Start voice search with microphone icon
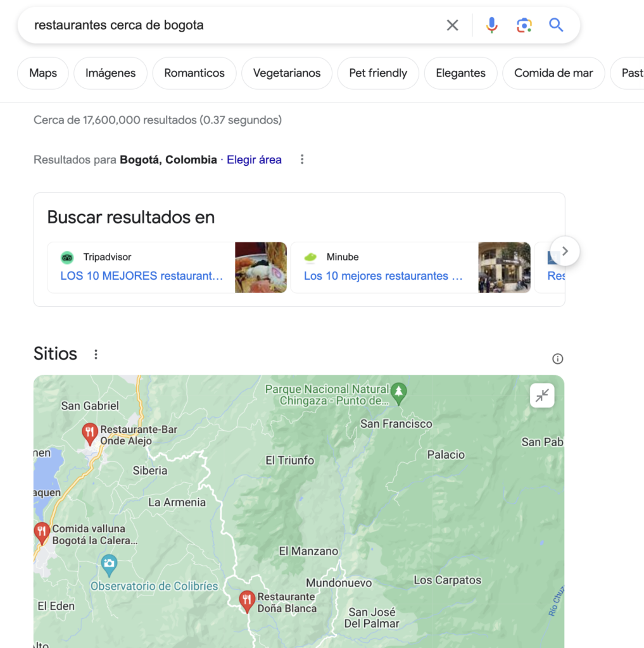The image size is (644, 648). tap(491, 25)
